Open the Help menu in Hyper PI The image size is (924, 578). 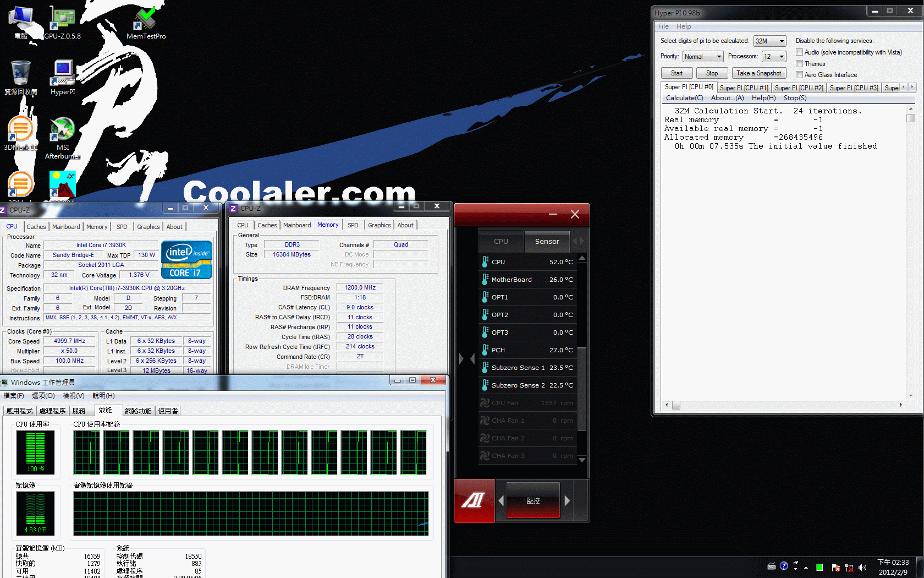point(684,26)
